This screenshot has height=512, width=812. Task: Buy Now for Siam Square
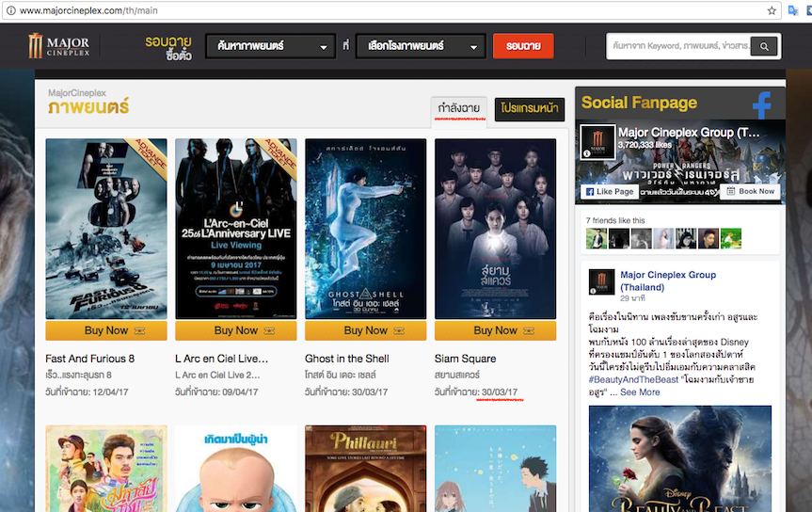click(495, 330)
